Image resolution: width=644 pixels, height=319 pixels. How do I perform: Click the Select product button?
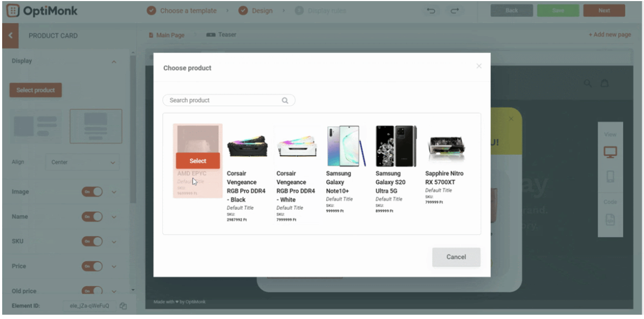click(36, 91)
